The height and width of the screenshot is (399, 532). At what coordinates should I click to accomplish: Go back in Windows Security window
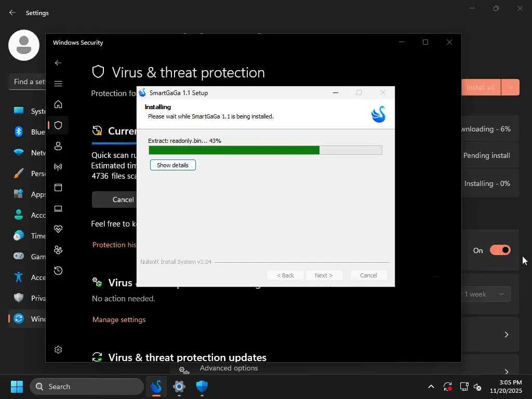pyautogui.click(x=58, y=63)
